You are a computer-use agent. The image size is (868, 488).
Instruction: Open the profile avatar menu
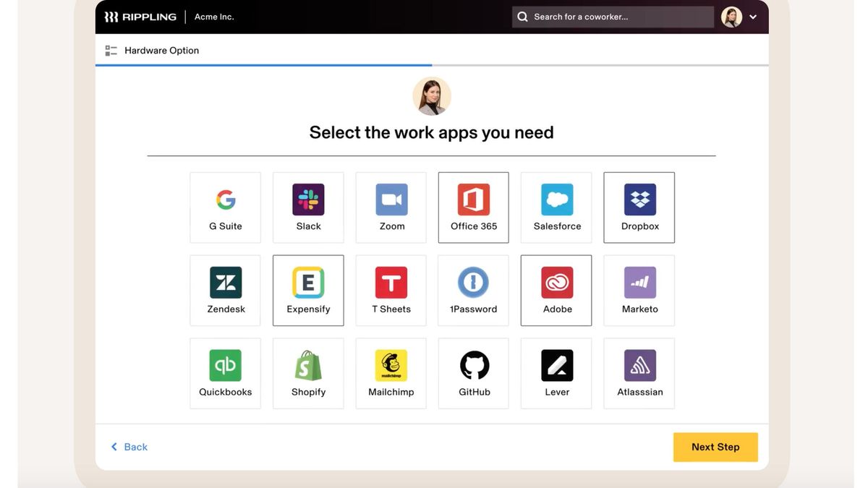729,15
